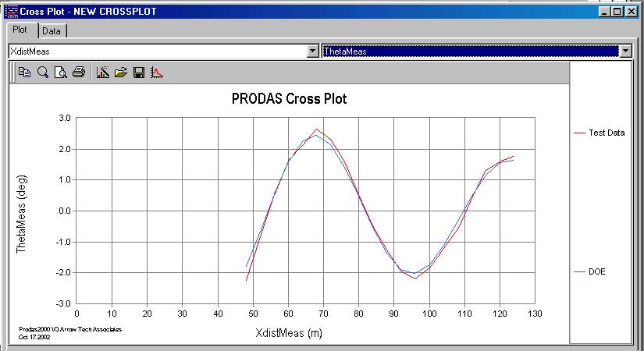Image resolution: width=644 pixels, height=351 pixels.
Task: Click the Cross Plot window title icon
Action: (x=11, y=12)
